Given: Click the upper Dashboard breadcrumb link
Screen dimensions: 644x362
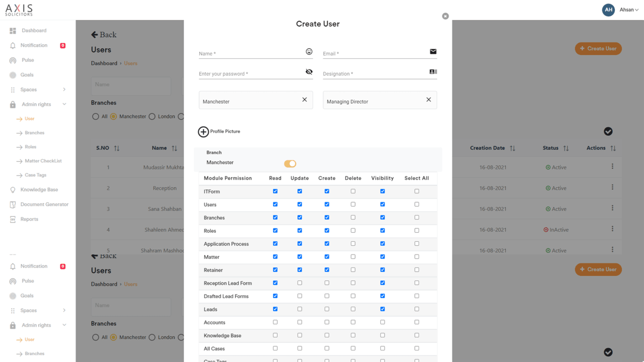Looking at the screenshot, I should (104, 63).
